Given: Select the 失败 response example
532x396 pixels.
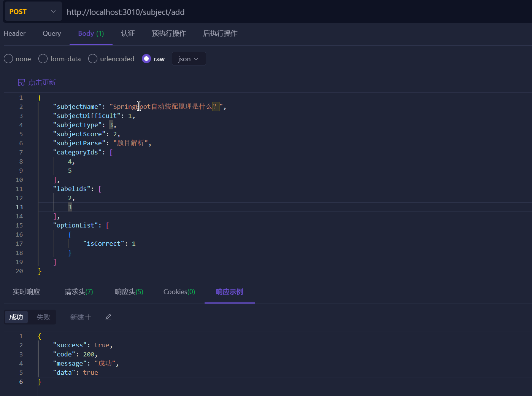Looking at the screenshot, I should [x=43, y=317].
